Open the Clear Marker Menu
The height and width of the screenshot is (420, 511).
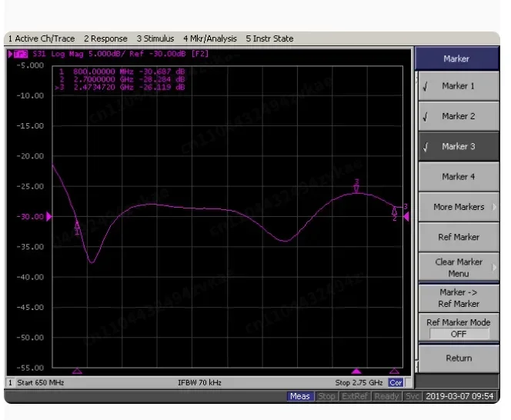(459, 268)
